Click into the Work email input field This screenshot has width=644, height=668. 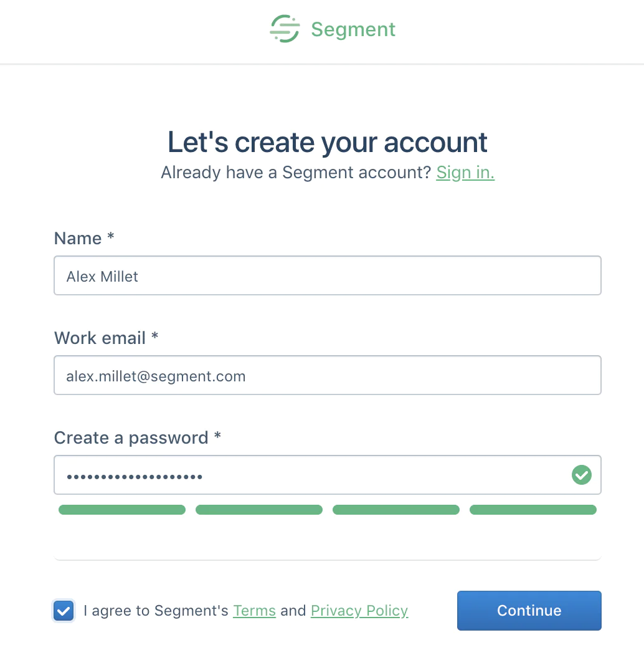328,375
